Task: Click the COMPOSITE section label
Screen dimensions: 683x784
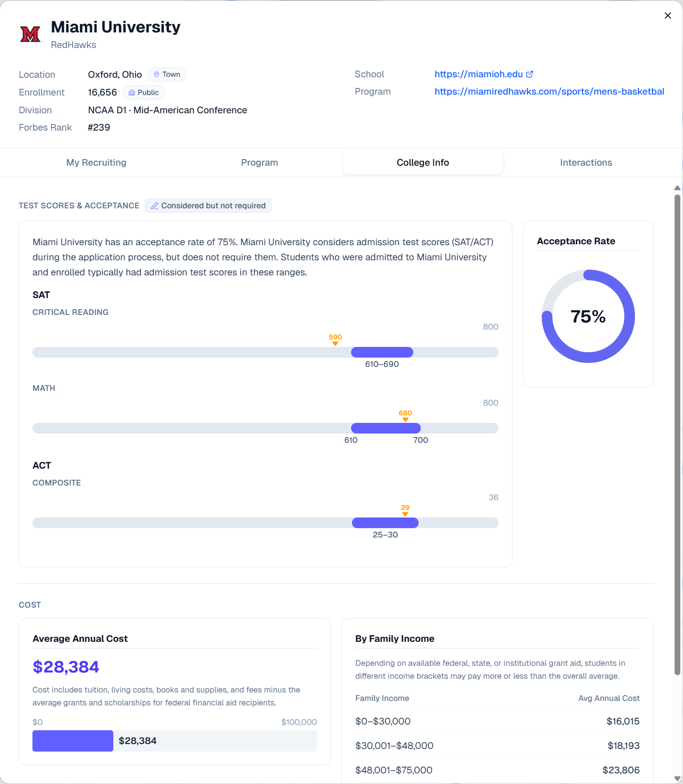Action: click(56, 483)
